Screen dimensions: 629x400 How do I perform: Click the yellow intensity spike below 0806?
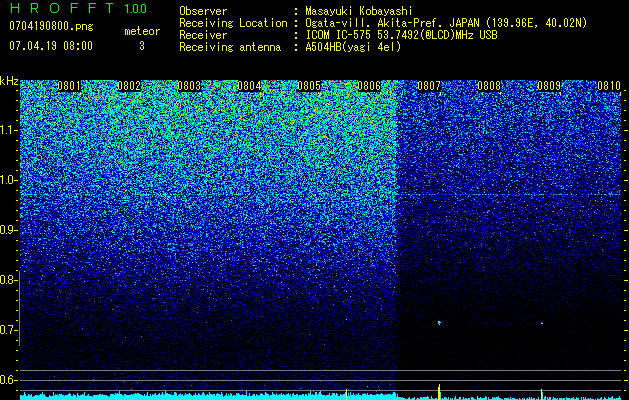[347, 394]
